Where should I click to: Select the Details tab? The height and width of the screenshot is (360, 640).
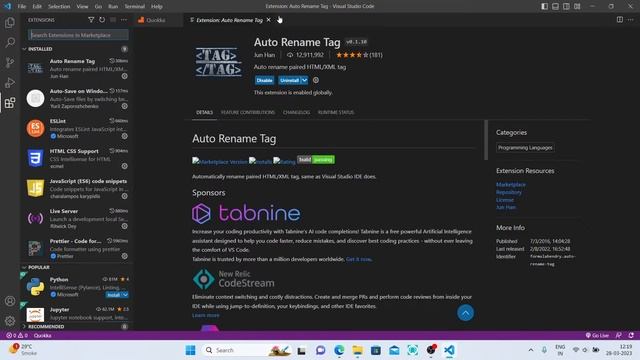click(204, 112)
